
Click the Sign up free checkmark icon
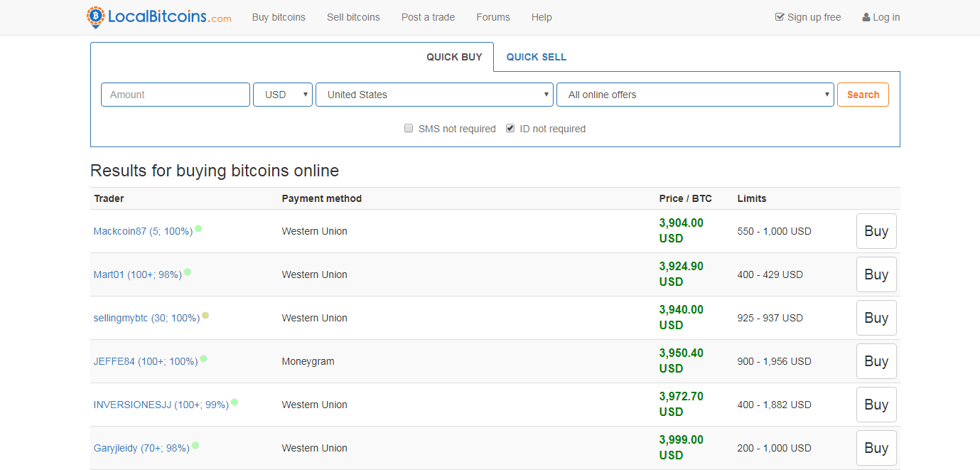click(x=780, y=17)
